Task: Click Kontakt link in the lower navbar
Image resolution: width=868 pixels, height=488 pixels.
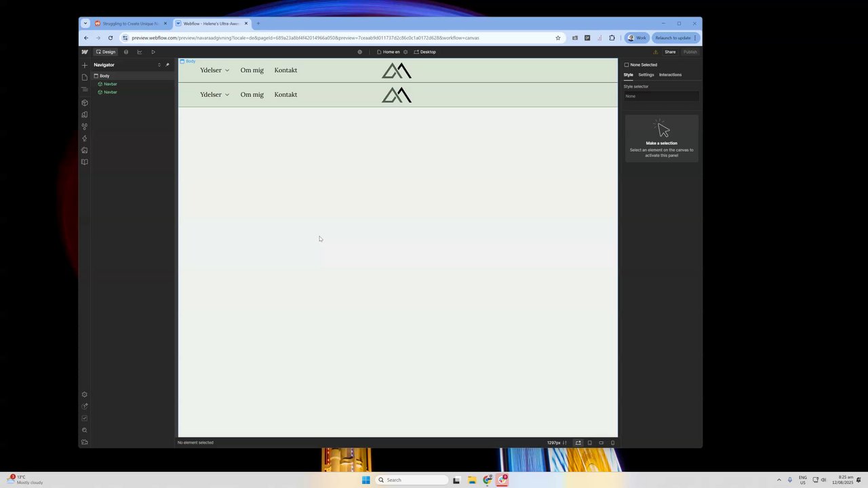Action: (x=285, y=95)
